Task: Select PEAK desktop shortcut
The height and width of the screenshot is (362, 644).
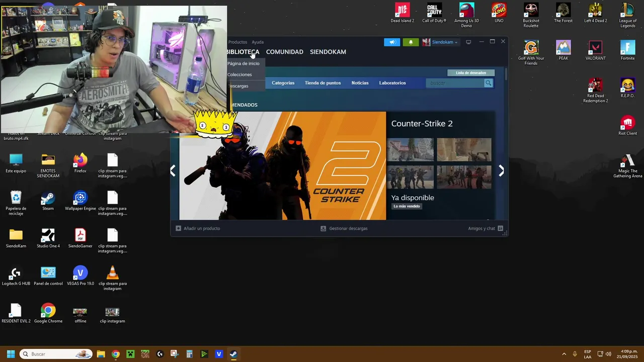Action: pyautogui.click(x=563, y=50)
